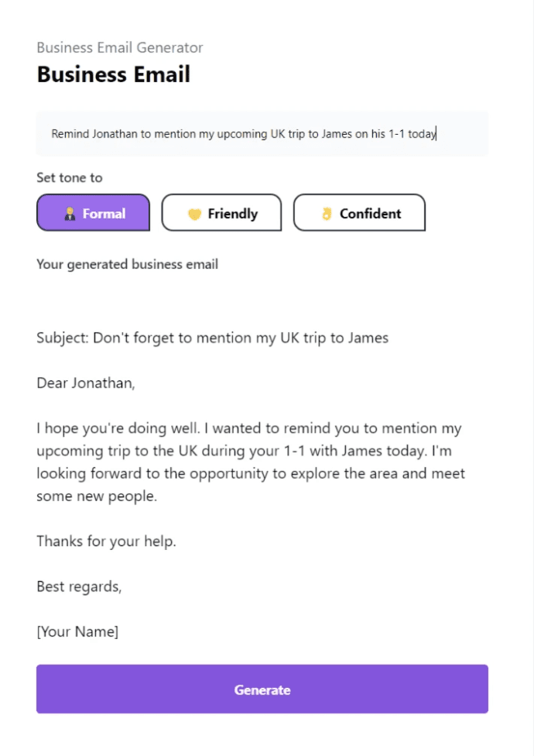Click the office worker icon on Formal button
Viewport: 534px width, 756px height.
pos(68,213)
